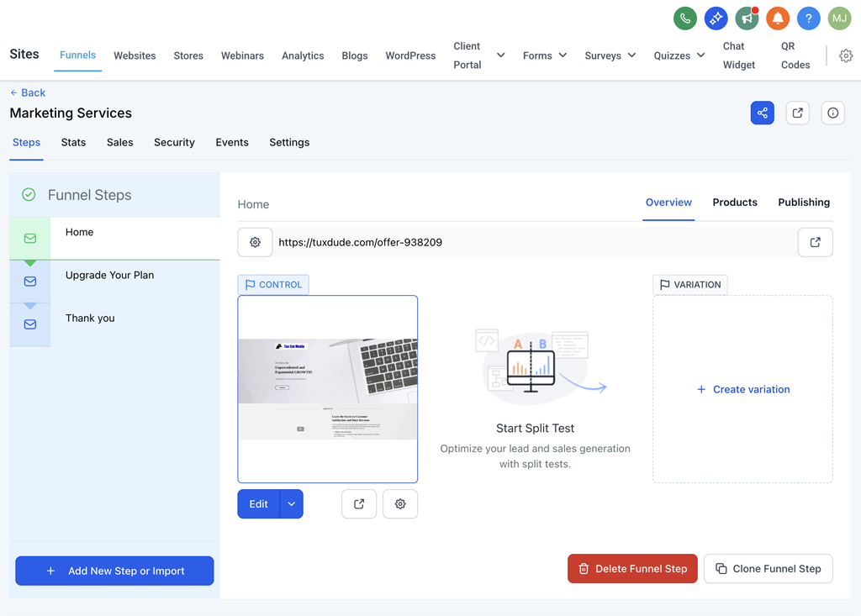Open help via the question mark icon

tap(808, 18)
